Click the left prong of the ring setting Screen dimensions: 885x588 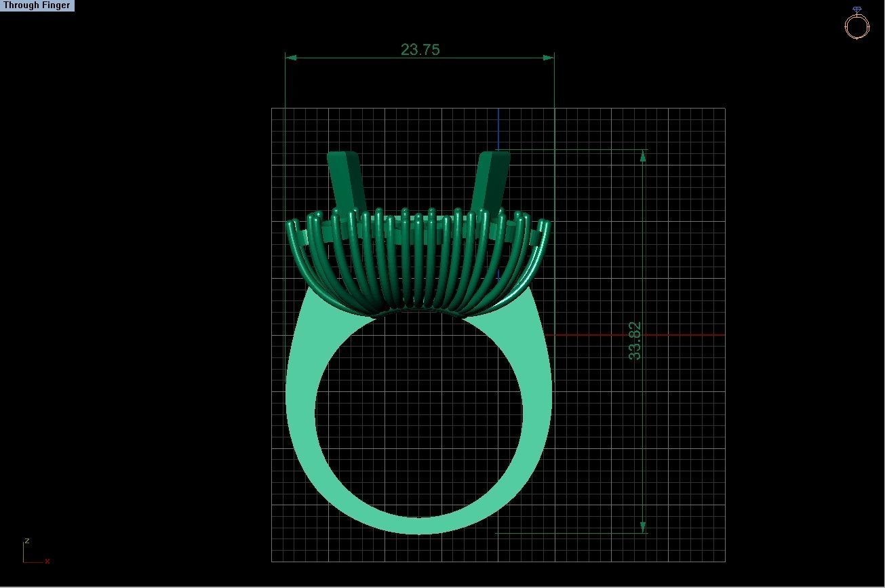(x=347, y=180)
